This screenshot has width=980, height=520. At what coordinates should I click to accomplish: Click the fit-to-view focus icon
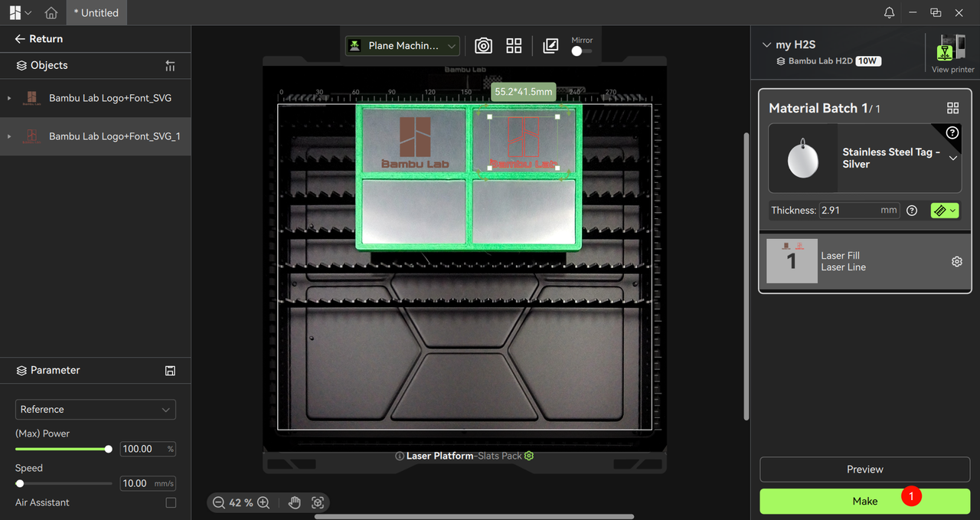(318, 503)
